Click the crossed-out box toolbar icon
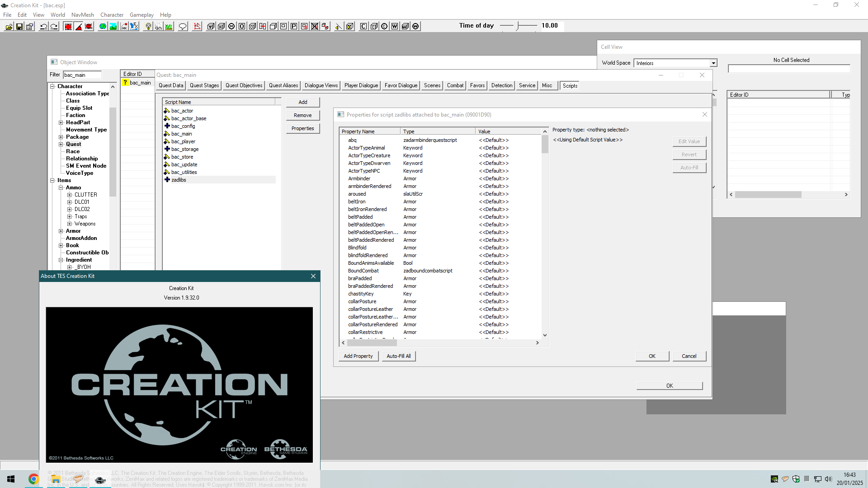Screen dimensions: 868x488 (x=315, y=27)
